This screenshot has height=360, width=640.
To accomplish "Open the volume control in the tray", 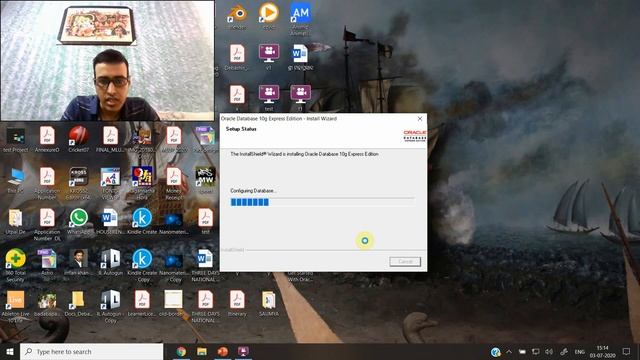I will [x=549, y=352].
